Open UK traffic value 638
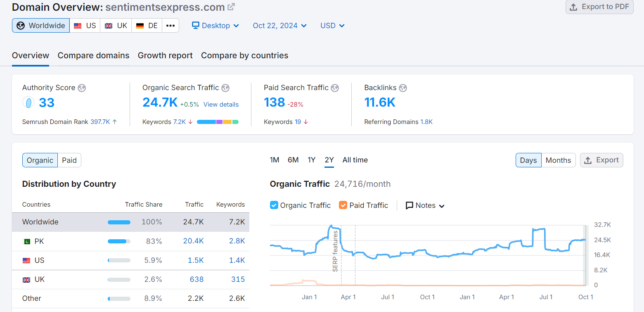This screenshot has height=312, width=644. coord(197,279)
